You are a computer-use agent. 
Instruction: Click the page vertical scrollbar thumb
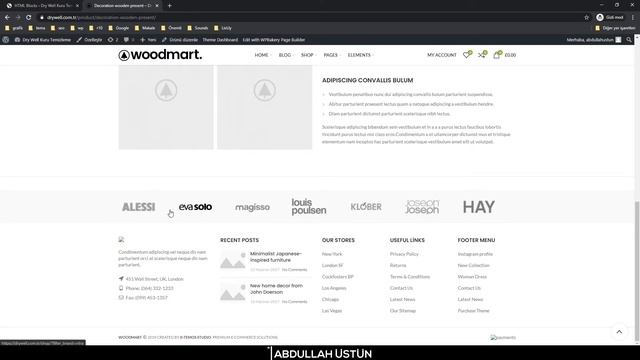point(637,271)
